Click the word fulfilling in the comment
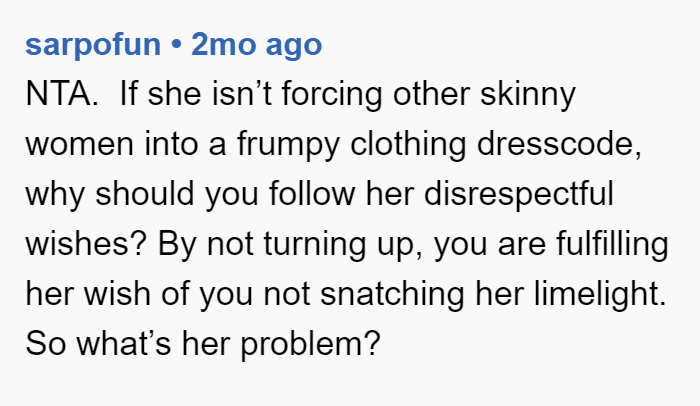Image resolution: width=700 pixels, height=406 pixels. 612,245
